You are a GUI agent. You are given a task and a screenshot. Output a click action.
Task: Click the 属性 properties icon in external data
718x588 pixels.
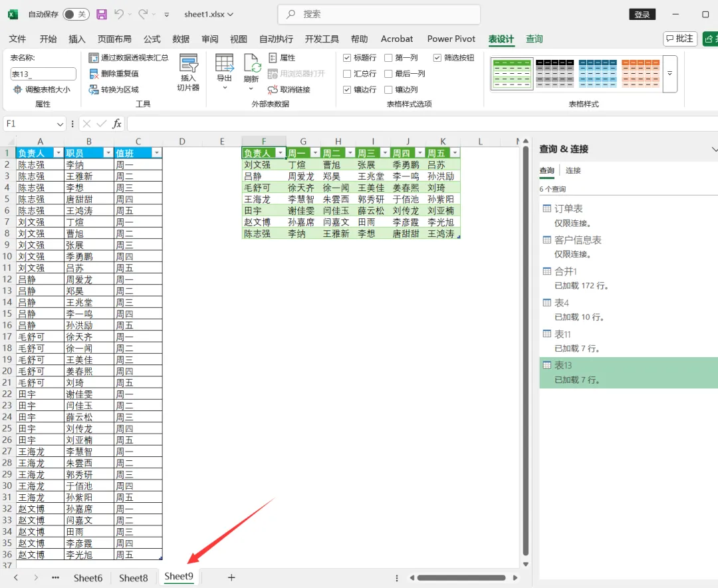273,58
